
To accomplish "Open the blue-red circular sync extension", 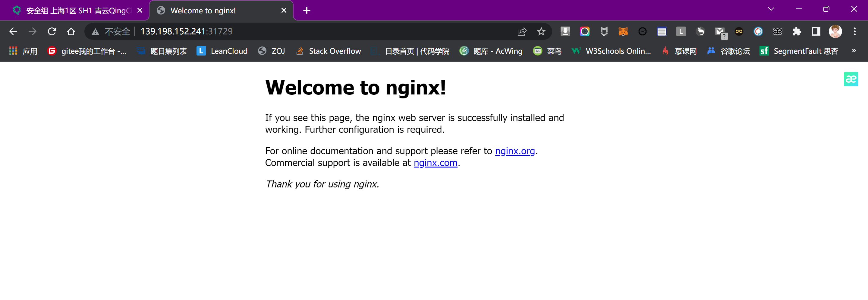I will click(x=758, y=31).
